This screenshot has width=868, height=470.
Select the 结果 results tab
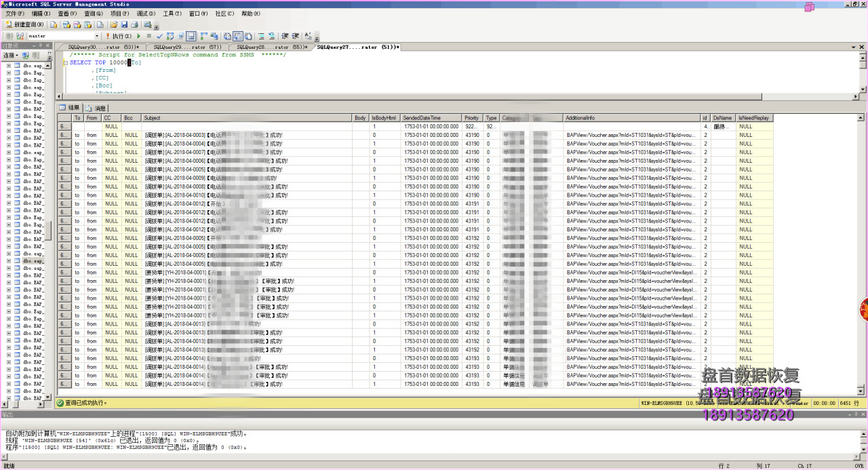(x=69, y=108)
